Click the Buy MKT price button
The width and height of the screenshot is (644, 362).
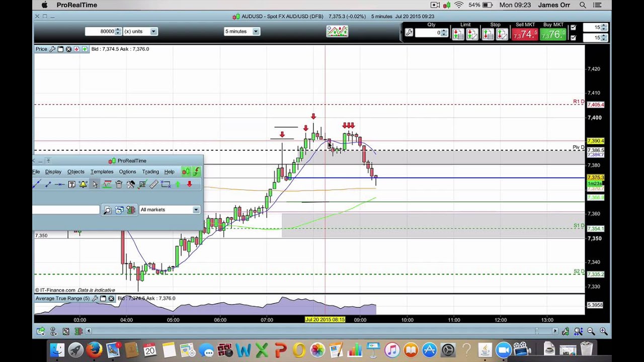click(x=553, y=35)
